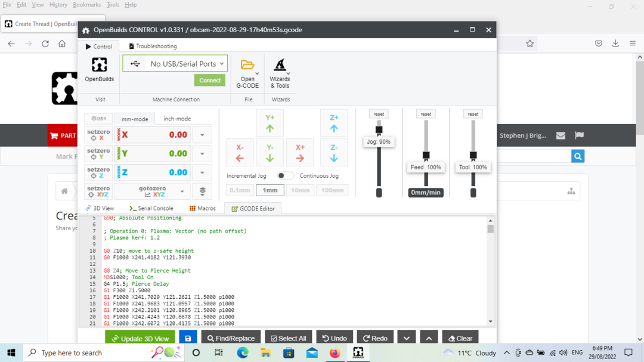Jog Y+ with the up arrow
Image resolution: width=644 pixels, height=362 pixels.
[270, 123]
